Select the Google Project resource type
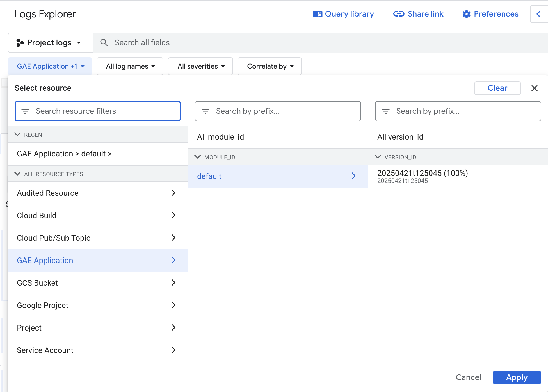The width and height of the screenshot is (548, 392). click(98, 306)
